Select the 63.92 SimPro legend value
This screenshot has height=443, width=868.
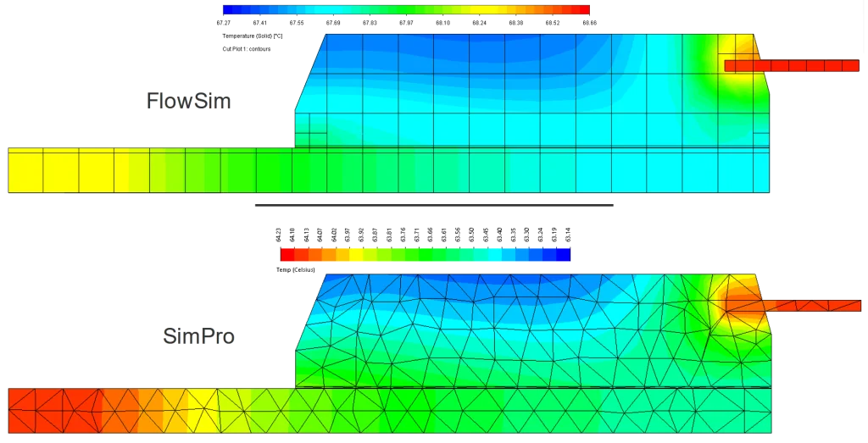(361, 235)
